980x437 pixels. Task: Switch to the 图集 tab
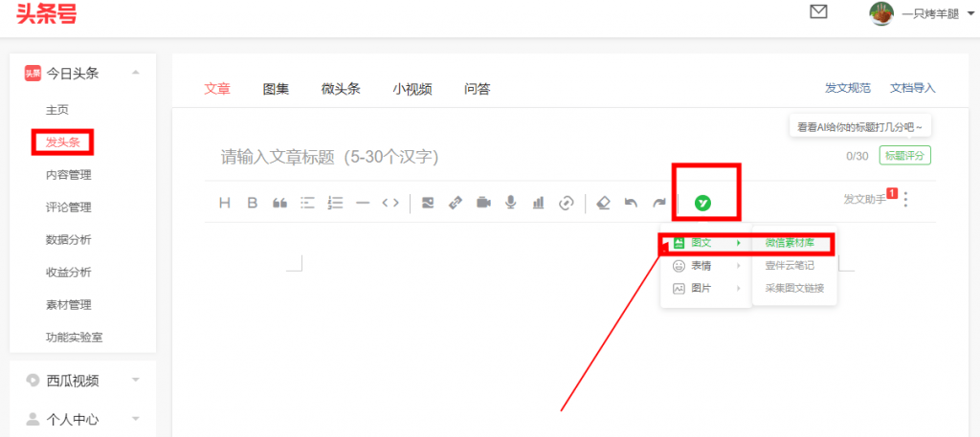click(276, 89)
